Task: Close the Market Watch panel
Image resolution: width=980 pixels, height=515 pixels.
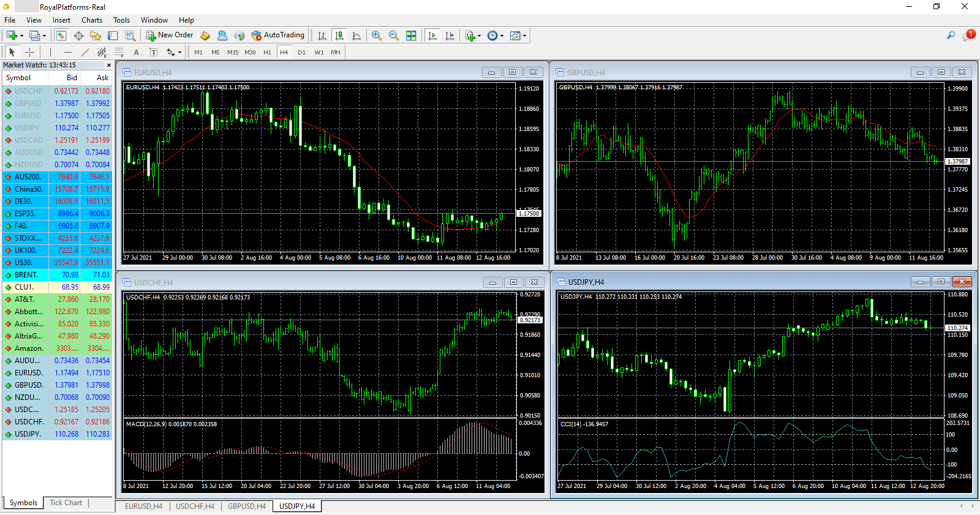Action: tap(109, 65)
